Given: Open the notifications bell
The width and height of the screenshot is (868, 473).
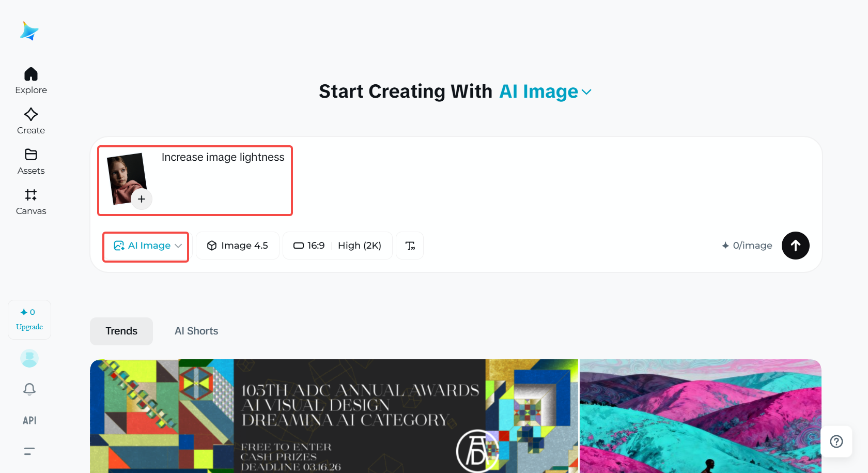Looking at the screenshot, I should click(29, 389).
